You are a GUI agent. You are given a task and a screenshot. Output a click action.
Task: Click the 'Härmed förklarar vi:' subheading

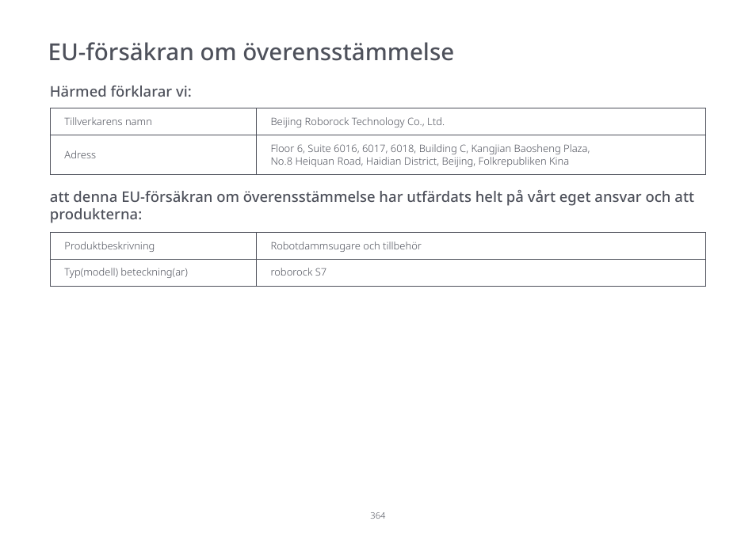120,91
